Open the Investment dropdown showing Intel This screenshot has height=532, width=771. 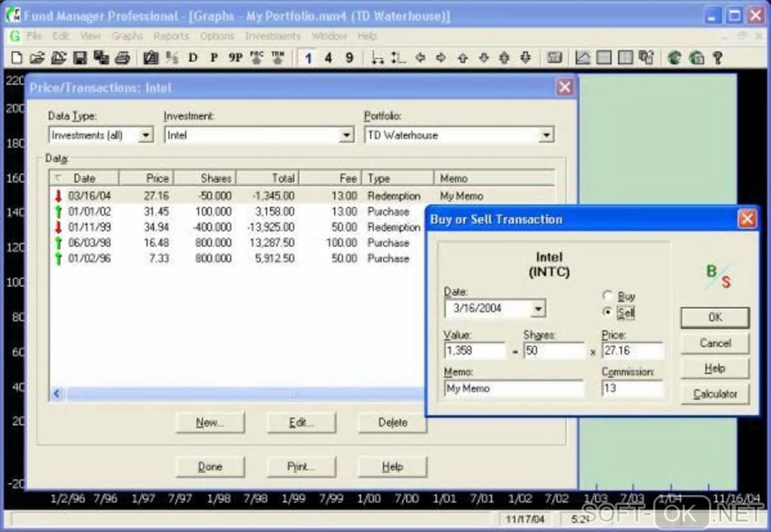[346, 135]
